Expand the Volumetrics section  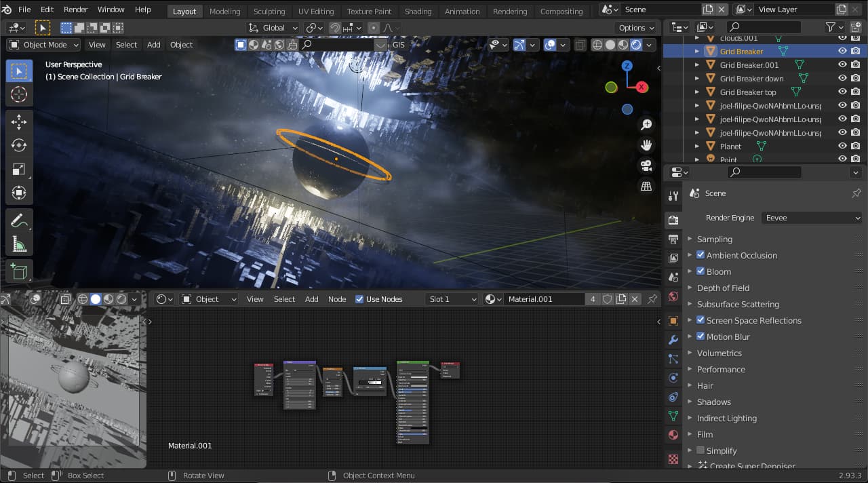[720, 353]
